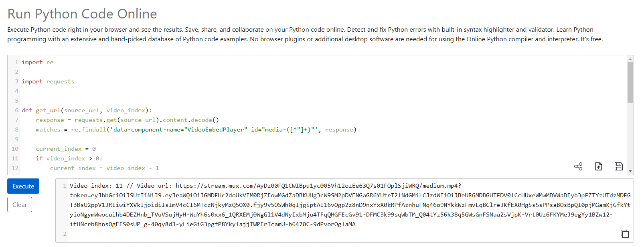Click the editor scrollbar down arrow
The height and width of the screenshot is (247, 644).
click(x=630, y=171)
